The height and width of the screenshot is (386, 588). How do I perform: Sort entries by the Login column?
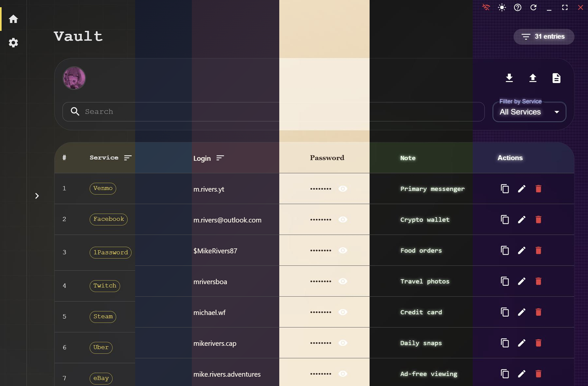click(220, 158)
